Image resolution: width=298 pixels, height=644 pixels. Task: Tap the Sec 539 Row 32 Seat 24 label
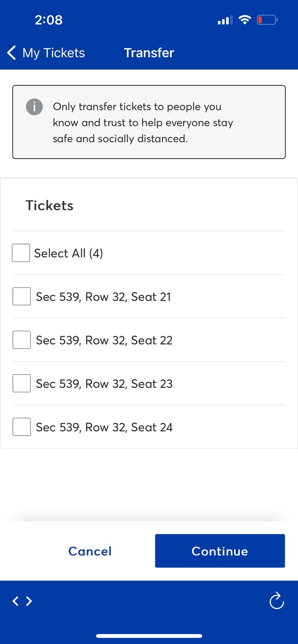click(104, 427)
